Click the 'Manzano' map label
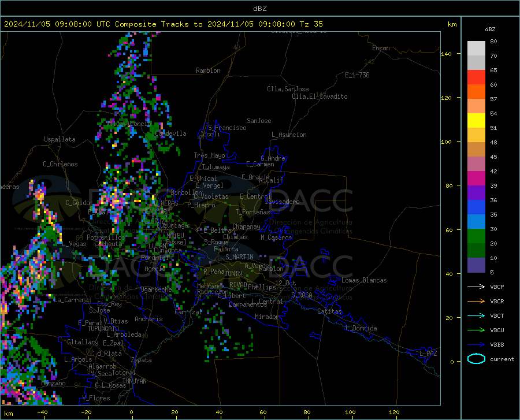The height and width of the screenshot is (420, 520). (53, 383)
